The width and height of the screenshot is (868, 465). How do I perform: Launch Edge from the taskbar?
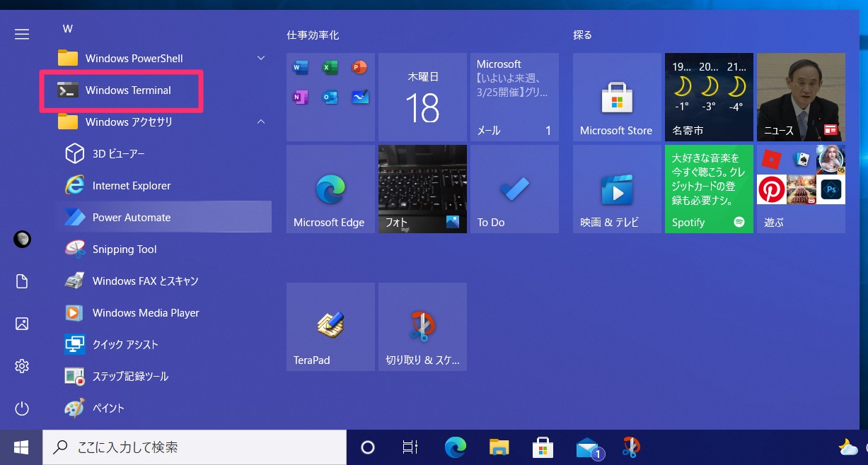pos(456,447)
